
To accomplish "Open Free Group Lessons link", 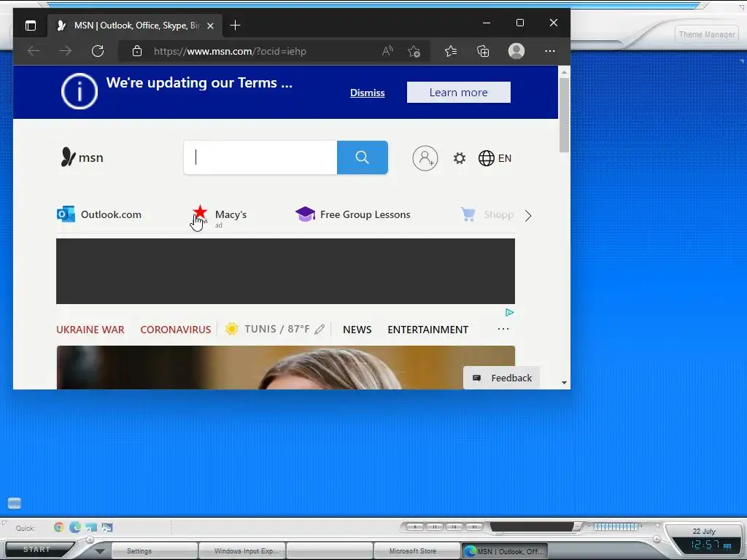I will click(x=353, y=214).
